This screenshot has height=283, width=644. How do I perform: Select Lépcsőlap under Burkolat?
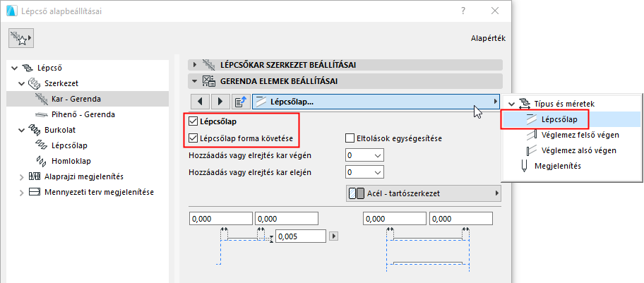point(69,145)
